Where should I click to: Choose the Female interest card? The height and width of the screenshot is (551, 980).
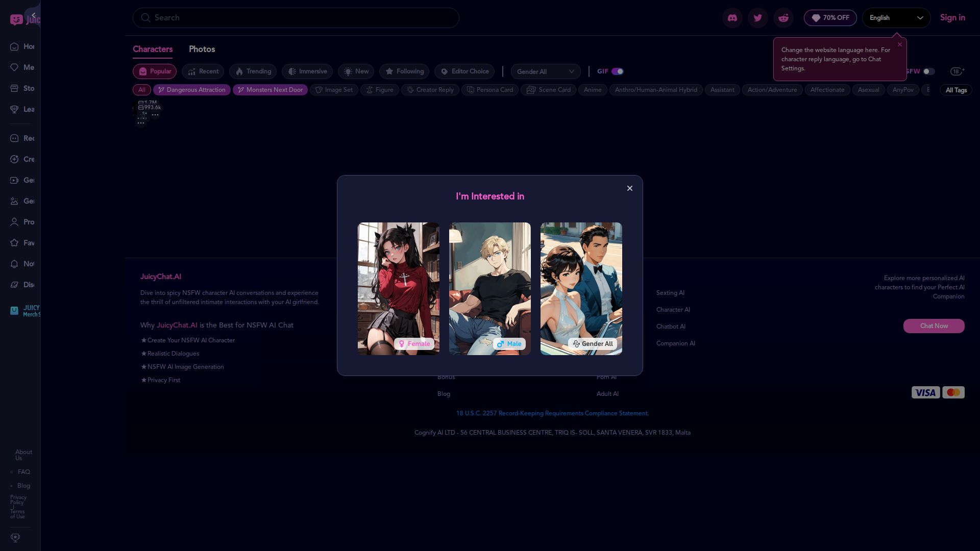pyautogui.click(x=399, y=289)
